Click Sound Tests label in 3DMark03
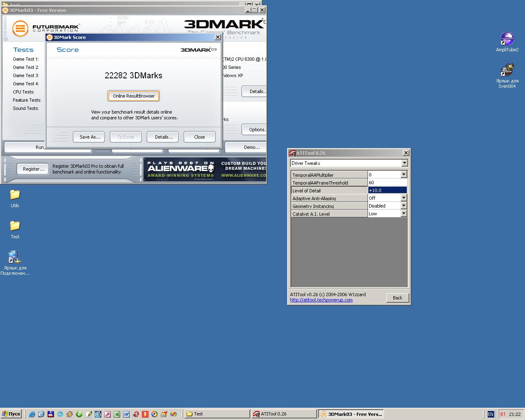This screenshot has width=525, height=420. [26, 108]
